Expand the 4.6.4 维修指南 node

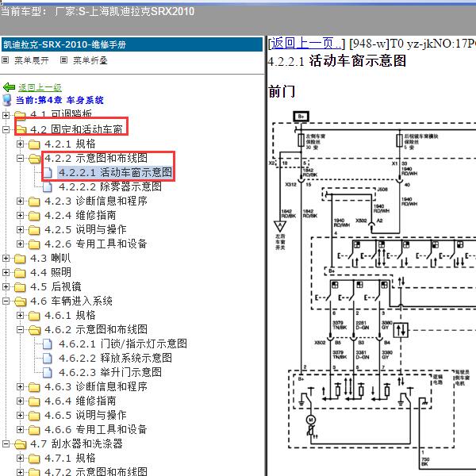coord(20,401)
